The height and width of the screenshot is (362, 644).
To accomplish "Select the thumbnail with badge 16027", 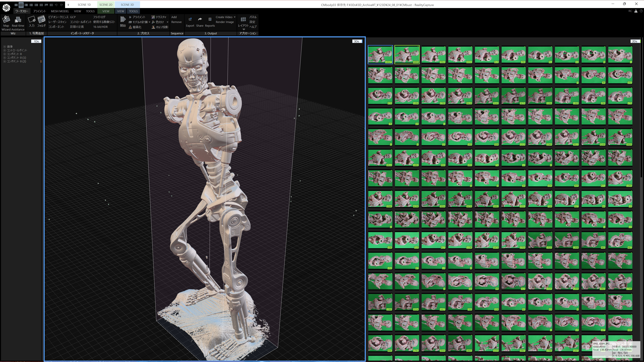I will [380, 54].
